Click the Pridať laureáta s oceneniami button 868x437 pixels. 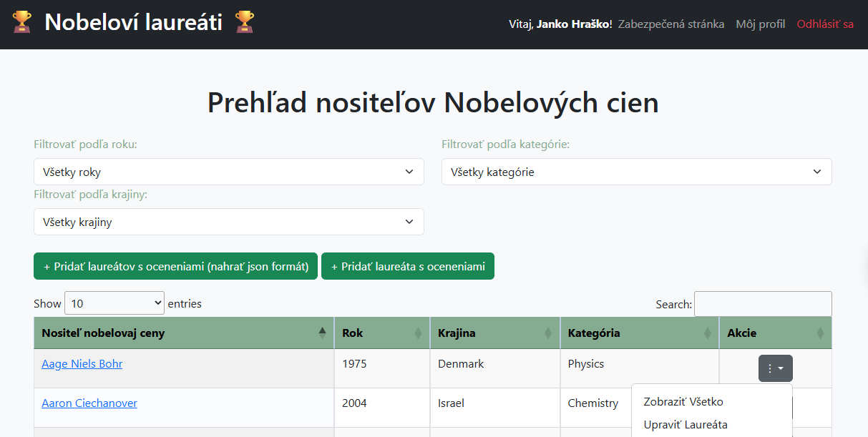point(407,265)
